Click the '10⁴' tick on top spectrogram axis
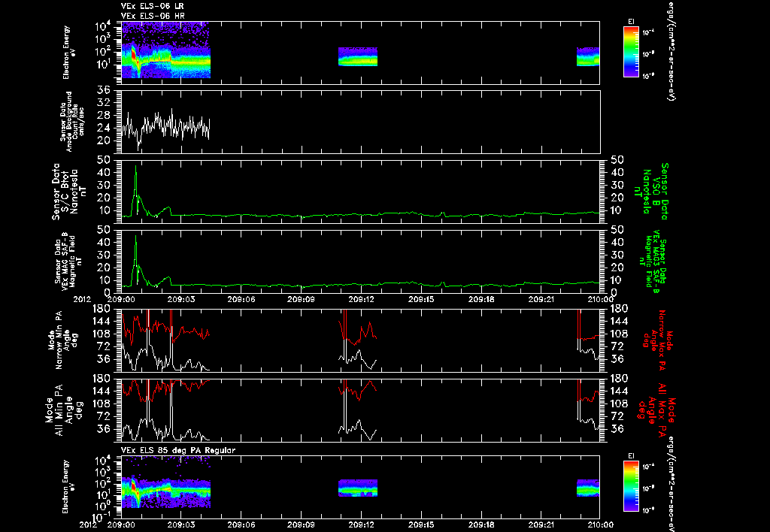Viewport: 770px width, 532px height. click(103, 26)
